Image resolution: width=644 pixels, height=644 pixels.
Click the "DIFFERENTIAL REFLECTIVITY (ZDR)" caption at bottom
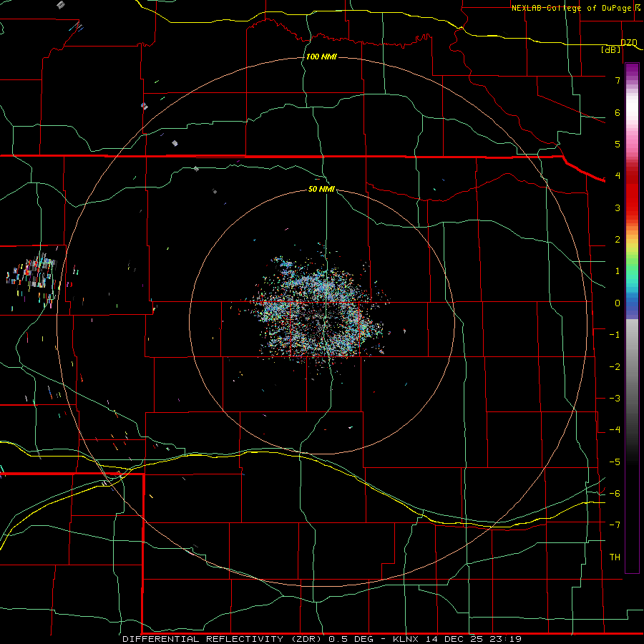tap(224, 639)
